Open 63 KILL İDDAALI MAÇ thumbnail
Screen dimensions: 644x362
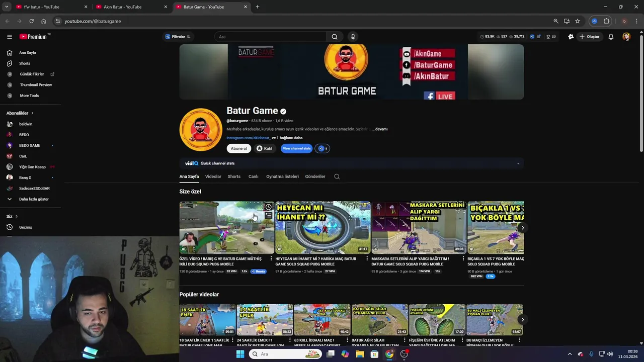point(322,320)
